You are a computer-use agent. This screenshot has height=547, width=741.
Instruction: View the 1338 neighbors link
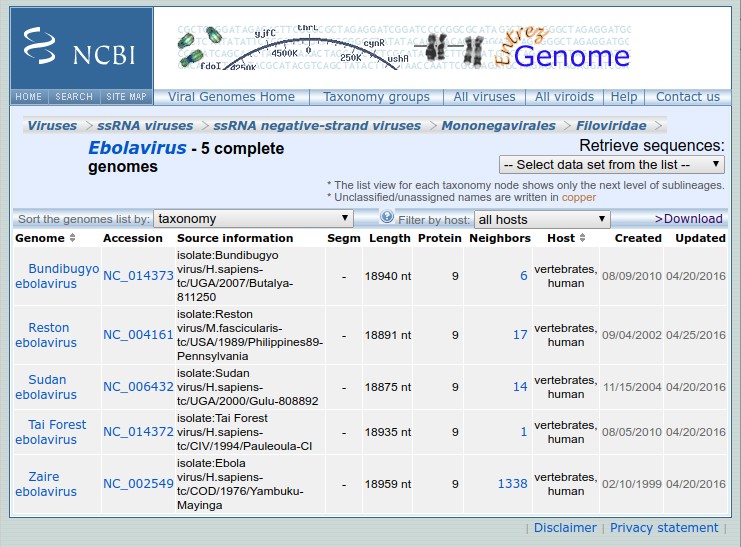512,484
